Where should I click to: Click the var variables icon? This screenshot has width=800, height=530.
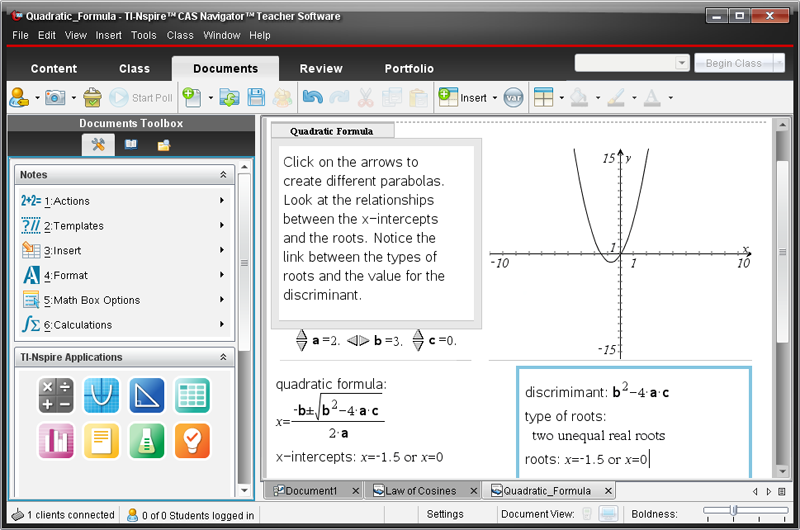pyautogui.click(x=513, y=97)
